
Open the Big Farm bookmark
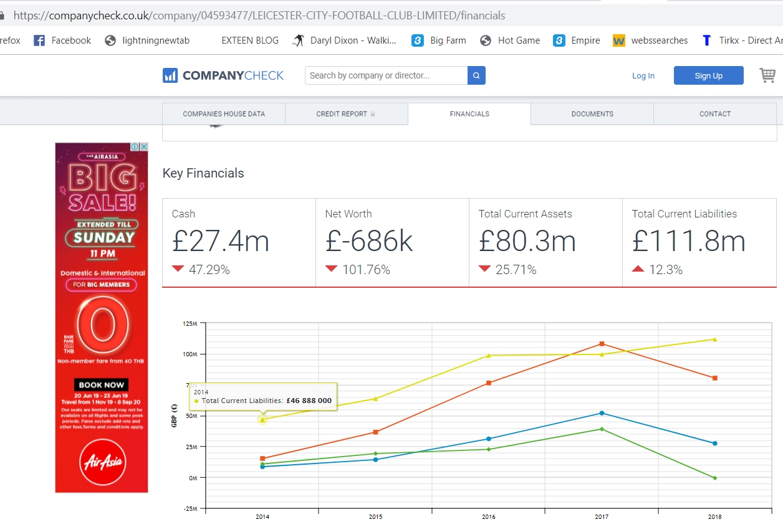point(439,40)
